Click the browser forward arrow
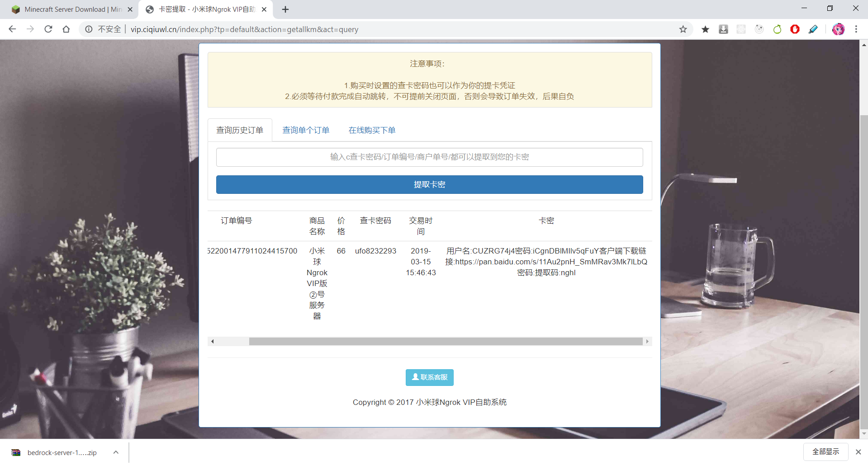 30,29
